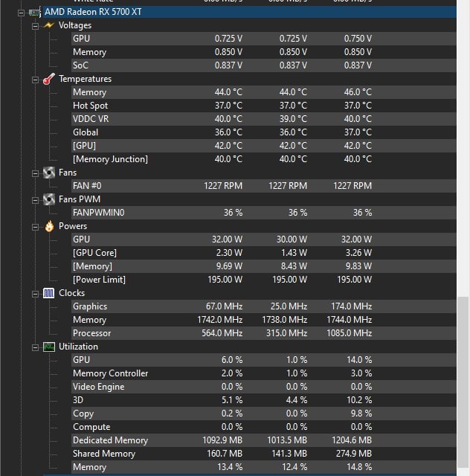470x476 pixels.
Task: Collapse the AMD Radeon RX 5700 XT node
Action: (21, 13)
